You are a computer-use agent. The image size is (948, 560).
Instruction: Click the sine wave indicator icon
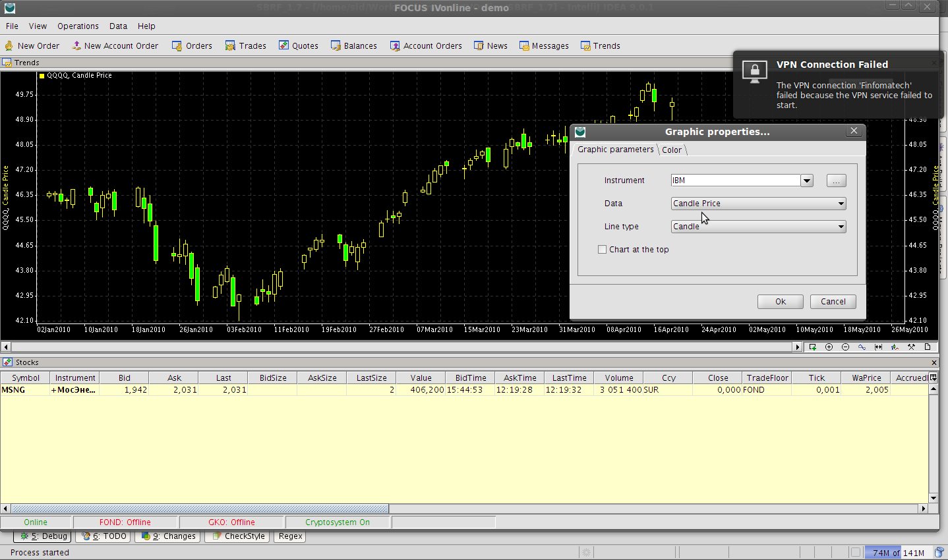(862, 347)
